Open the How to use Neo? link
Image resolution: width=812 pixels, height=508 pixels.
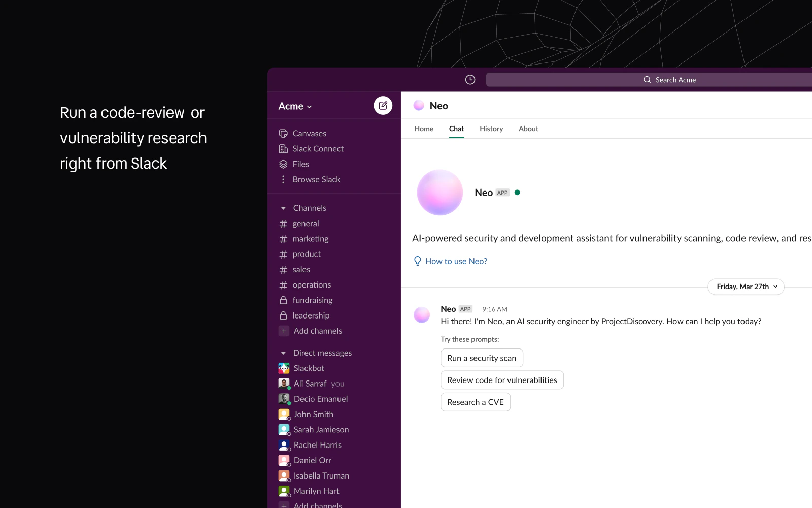click(456, 261)
